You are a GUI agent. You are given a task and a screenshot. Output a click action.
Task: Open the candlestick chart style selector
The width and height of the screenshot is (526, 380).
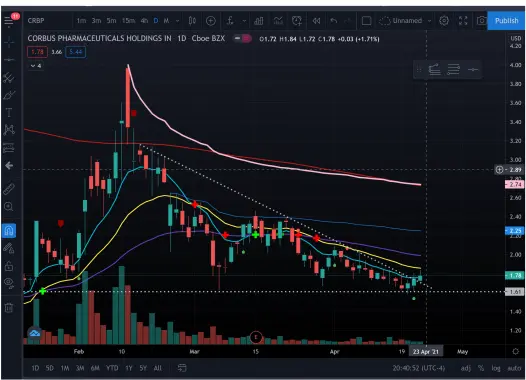click(x=192, y=21)
